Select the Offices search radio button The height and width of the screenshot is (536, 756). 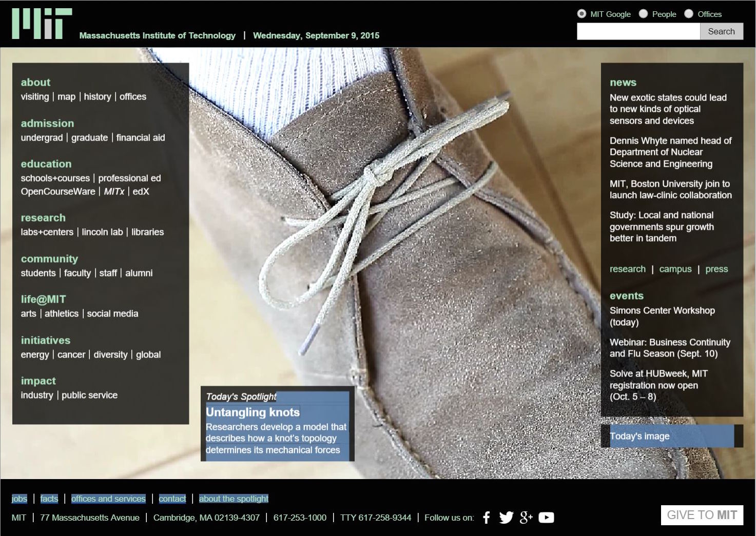689,14
